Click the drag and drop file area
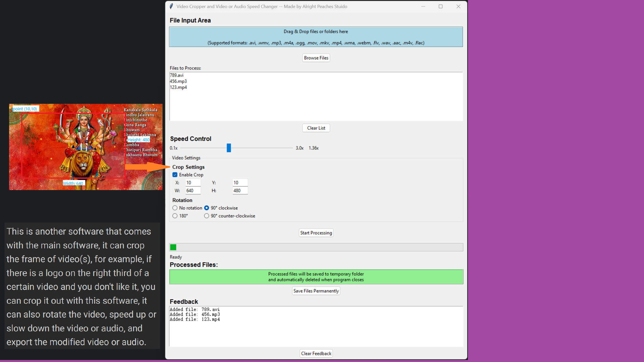This screenshot has width=644, height=362. [x=316, y=37]
